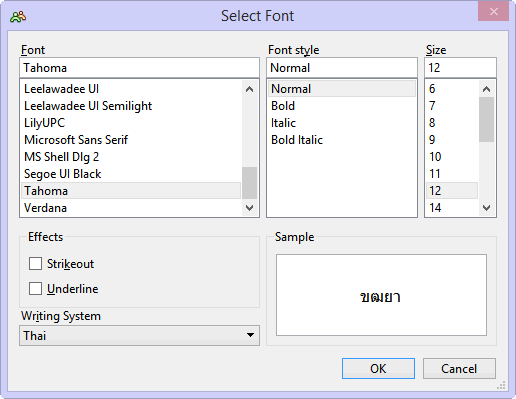Image resolution: width=516 pixels, height=399 pixels.
Task: Select size 6 in list
Action: [452, 89]
